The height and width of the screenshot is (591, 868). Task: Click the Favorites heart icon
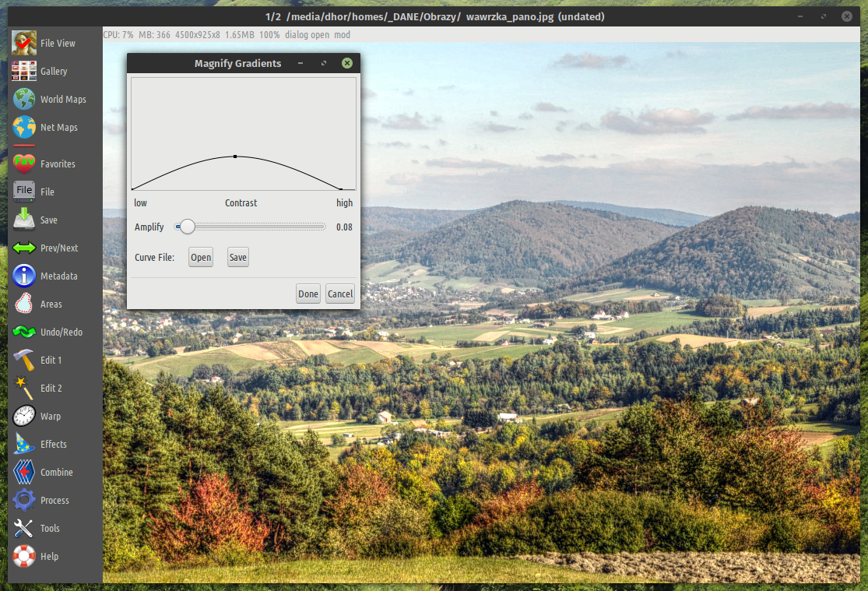click(24, 164)
